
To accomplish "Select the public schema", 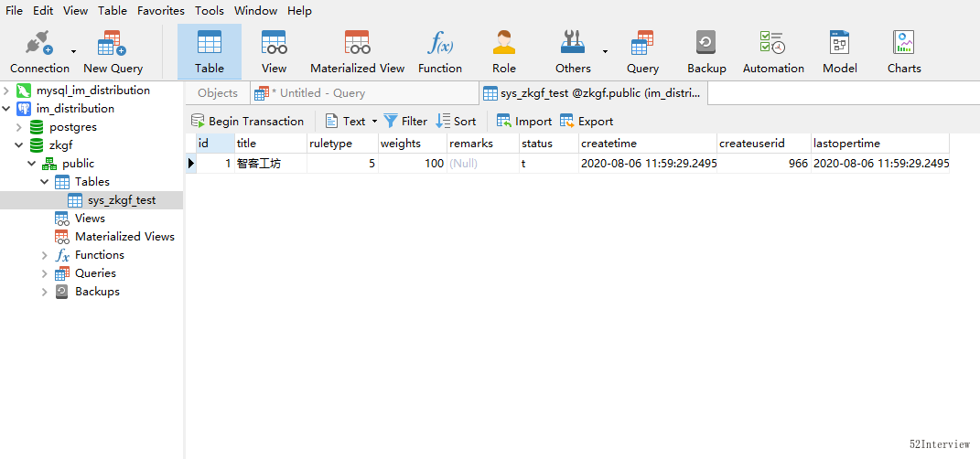I will point(78,164).
